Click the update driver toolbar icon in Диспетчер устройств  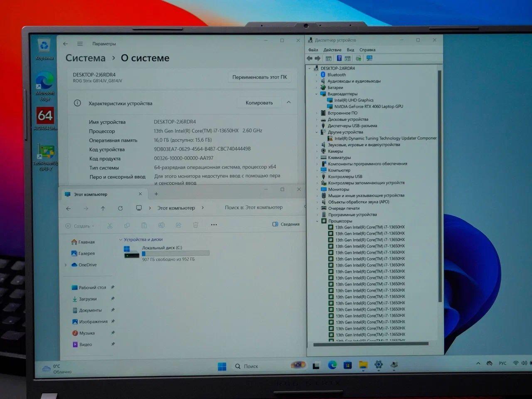tap(358, 59)
